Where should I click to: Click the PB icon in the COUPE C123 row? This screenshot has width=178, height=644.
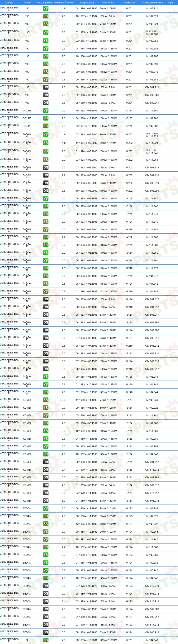(x=46, y=118)
